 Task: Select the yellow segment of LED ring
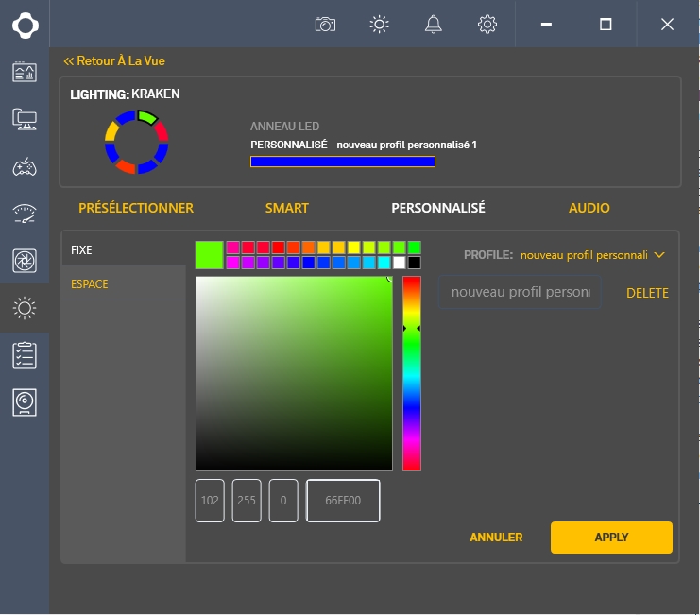111,132
